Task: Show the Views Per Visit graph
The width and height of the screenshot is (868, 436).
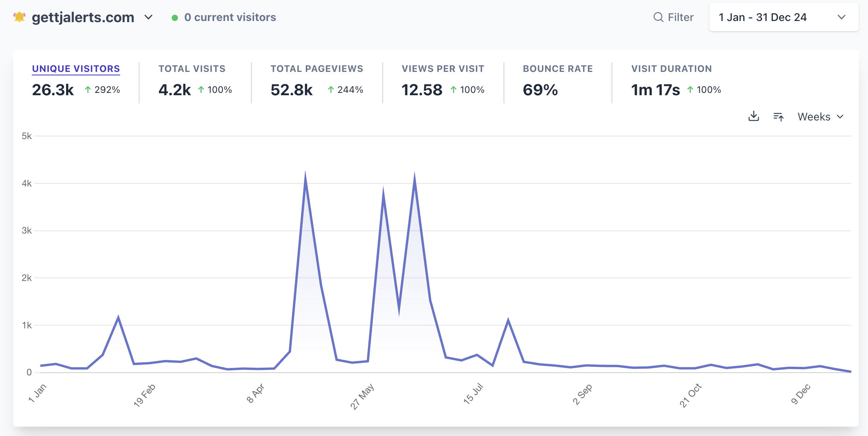Action: pyautogui.click(x=443, y=69)
